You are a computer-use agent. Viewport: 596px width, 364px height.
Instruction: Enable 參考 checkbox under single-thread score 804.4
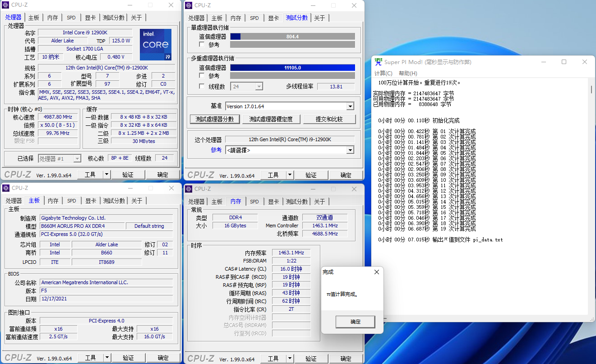202,45
